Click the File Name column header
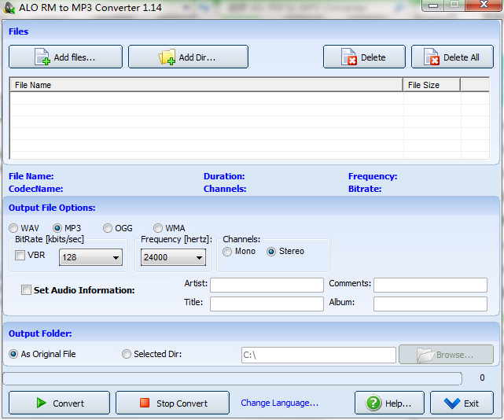Screen dimensions: 504x420 coord(206,85)
